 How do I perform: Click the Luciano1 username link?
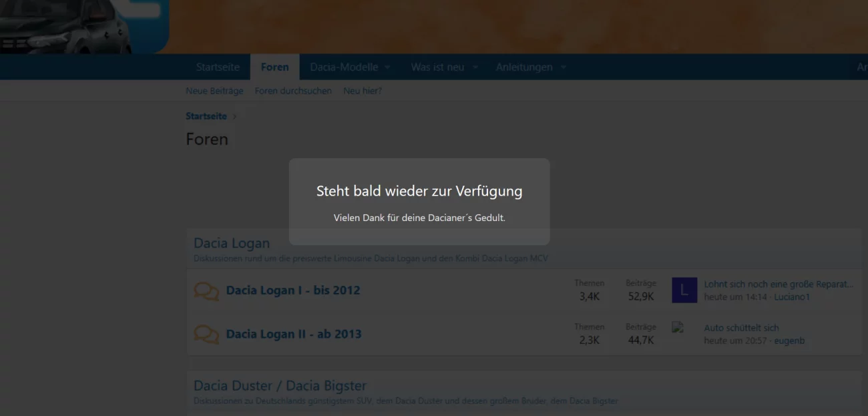pos(792,297)
